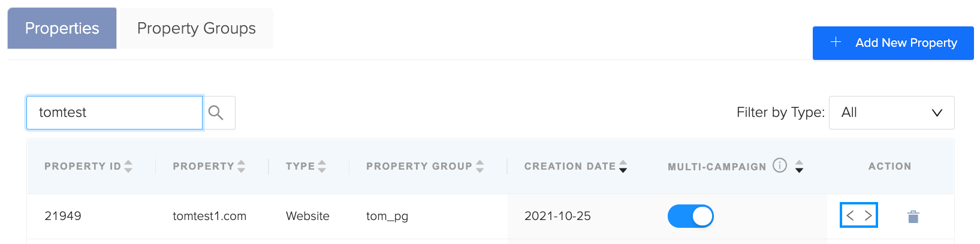Select the tomtest1.com property name
The image size is (980, 244).
coord(209,216)
